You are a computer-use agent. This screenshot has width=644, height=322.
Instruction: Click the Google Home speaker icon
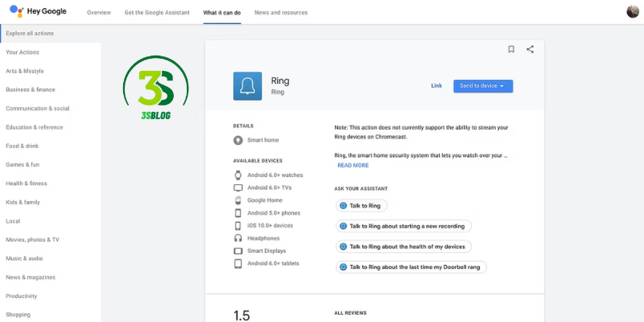point(238,200)
